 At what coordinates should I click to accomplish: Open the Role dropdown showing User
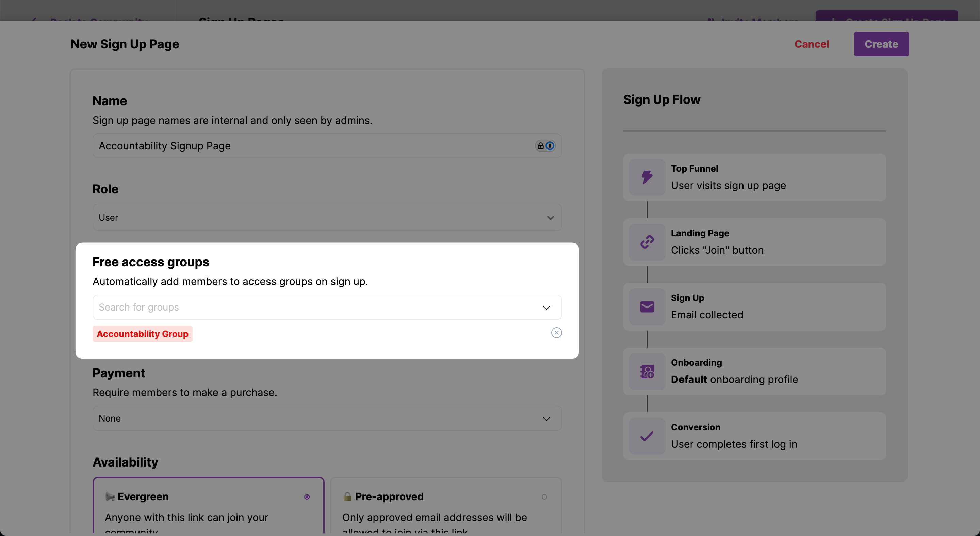tap(327, 217)
